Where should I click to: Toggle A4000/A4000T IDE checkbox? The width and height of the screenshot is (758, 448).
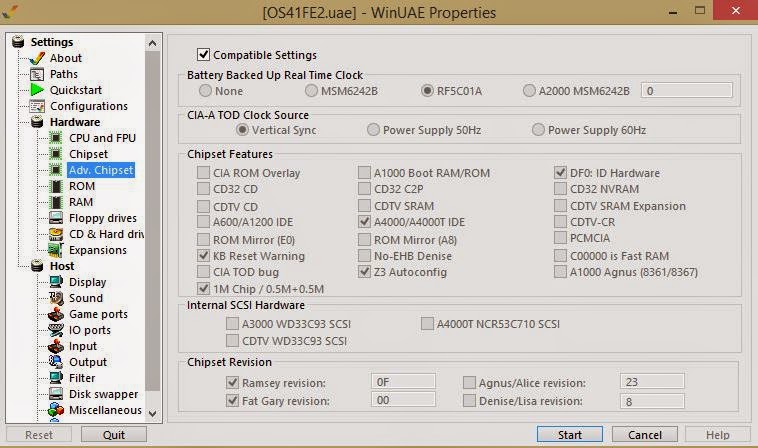(x=364, y=222)
